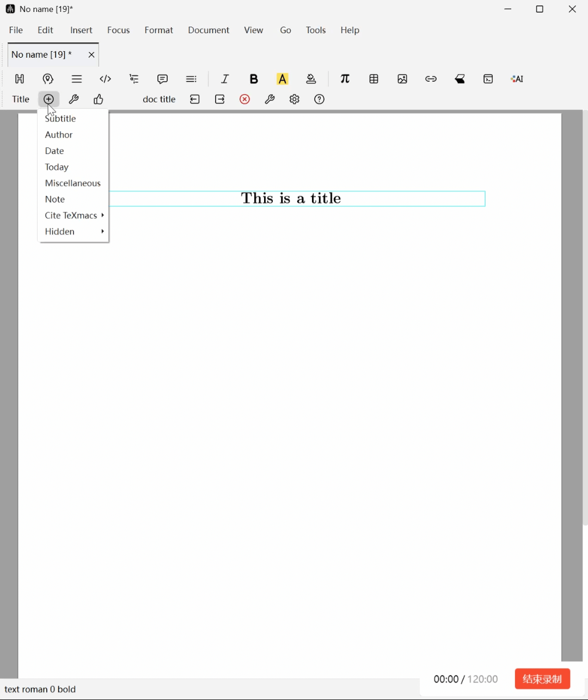
Task: Select the ink drawing tool
Action: pyautogui.click(x=460, y=79)
